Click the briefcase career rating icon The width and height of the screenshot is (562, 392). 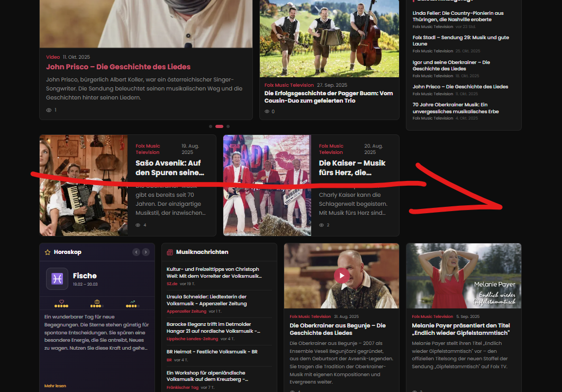97,302
